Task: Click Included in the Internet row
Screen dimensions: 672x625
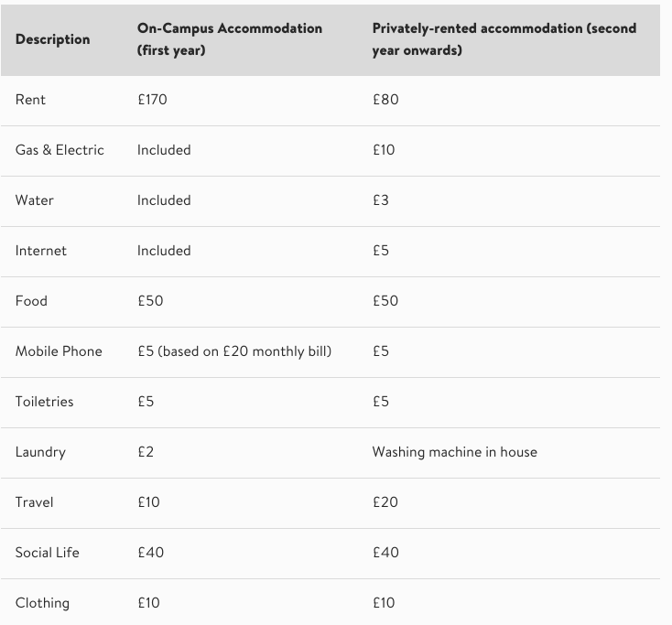Action: tap(164, 251)
